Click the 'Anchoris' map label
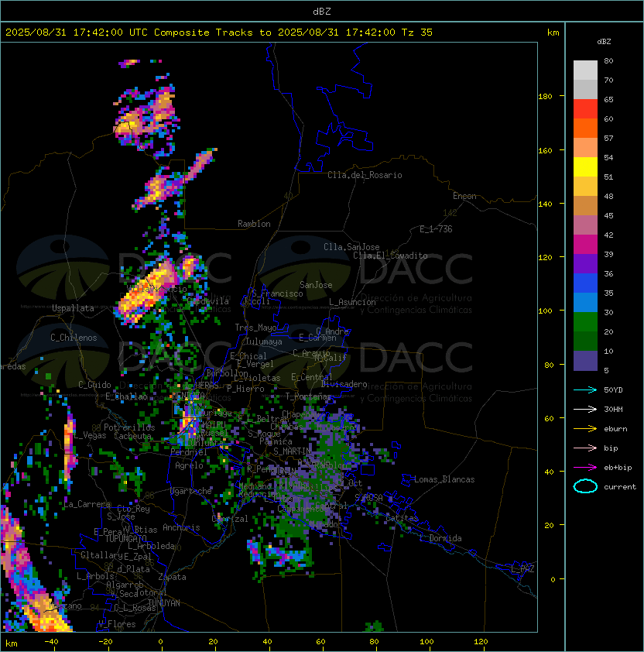The height and width of the screenshot is (652, 644). pyautogui.click(x=181, y=527)
